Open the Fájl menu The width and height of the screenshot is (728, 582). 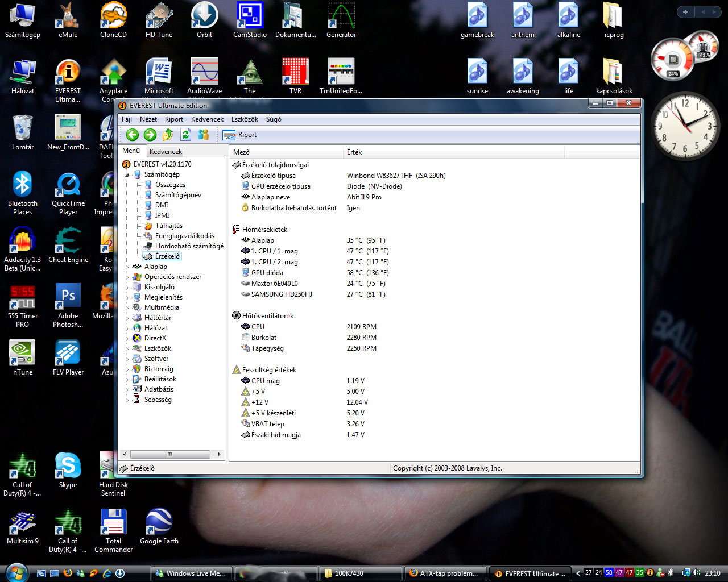(x=127, y=119)
